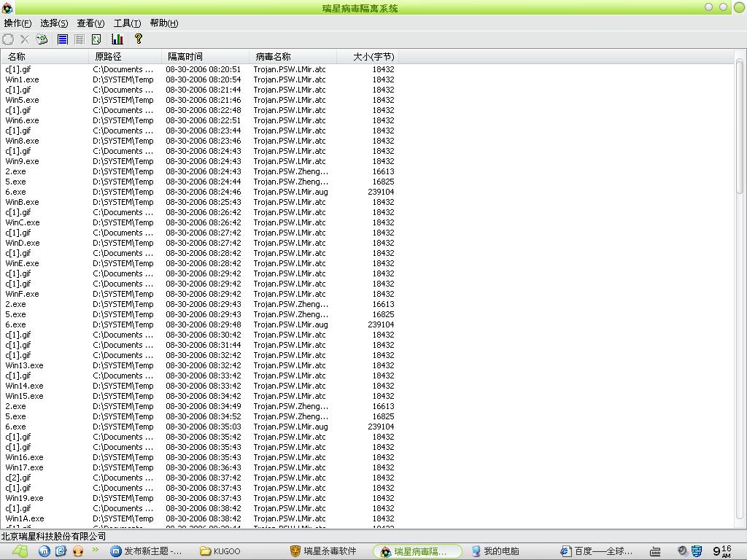
Task: Select WinB.exe row
Action: pyautogui.click(x=200, y=202)
